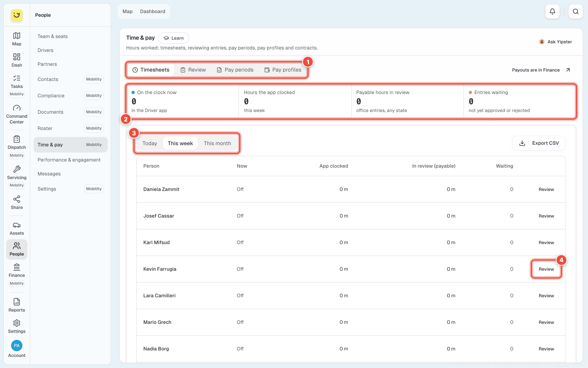Switch to the Pay profiles tab

tap(283, 70)
